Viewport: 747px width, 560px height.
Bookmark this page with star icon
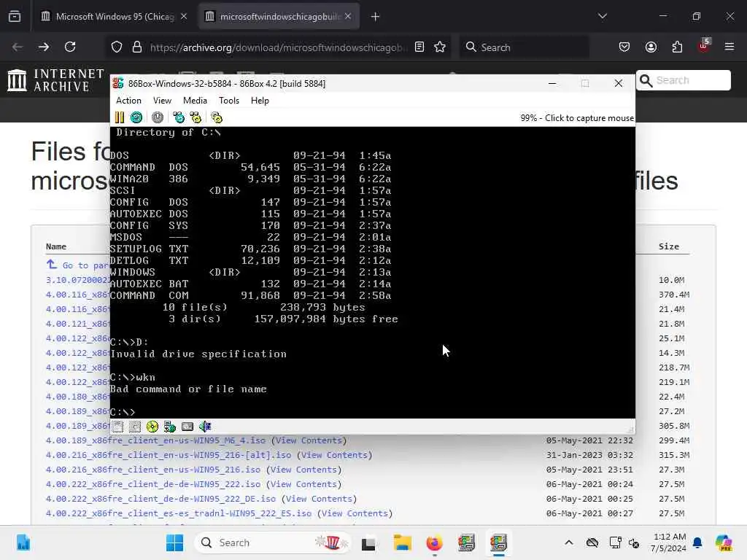coord(440,47)
